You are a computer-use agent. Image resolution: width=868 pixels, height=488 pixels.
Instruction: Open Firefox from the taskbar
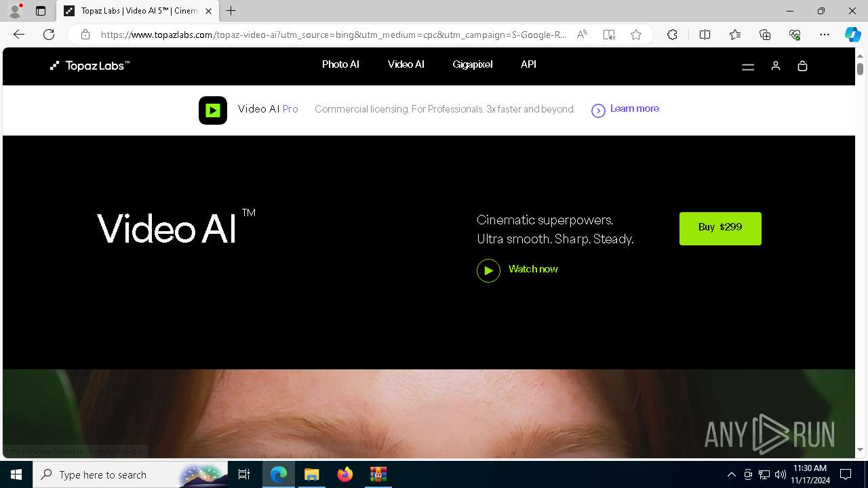345,474
